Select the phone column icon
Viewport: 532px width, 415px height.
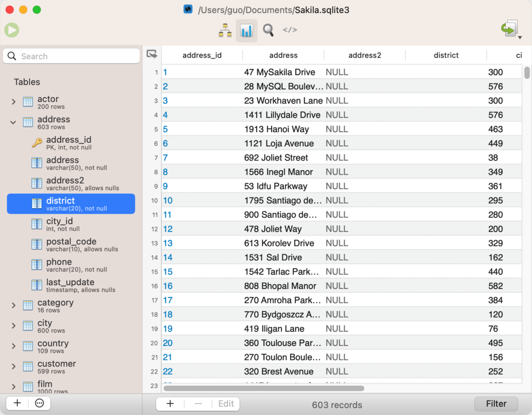37,265
